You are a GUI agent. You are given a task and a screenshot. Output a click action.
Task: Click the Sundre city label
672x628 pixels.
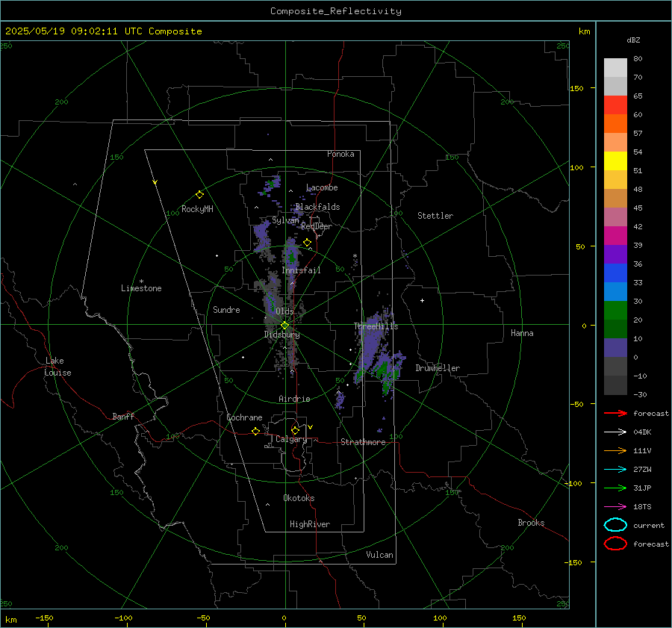[x=226, y=309]
